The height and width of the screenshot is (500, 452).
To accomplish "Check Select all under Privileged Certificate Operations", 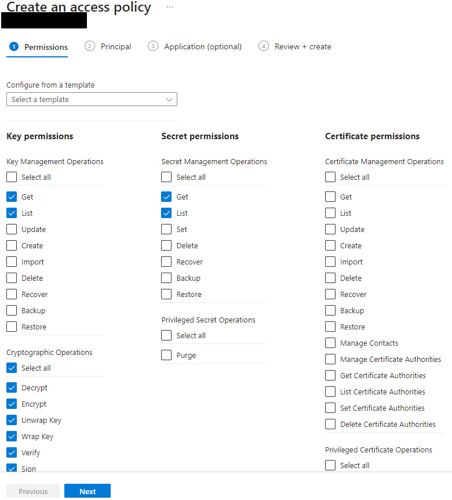I will pyautogui.click(x=330, y=465).
